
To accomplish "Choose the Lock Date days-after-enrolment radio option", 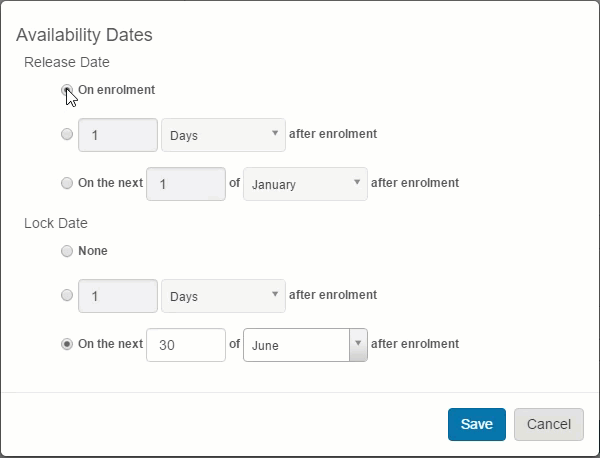I will pyautogui.click(x=67, y=295).
